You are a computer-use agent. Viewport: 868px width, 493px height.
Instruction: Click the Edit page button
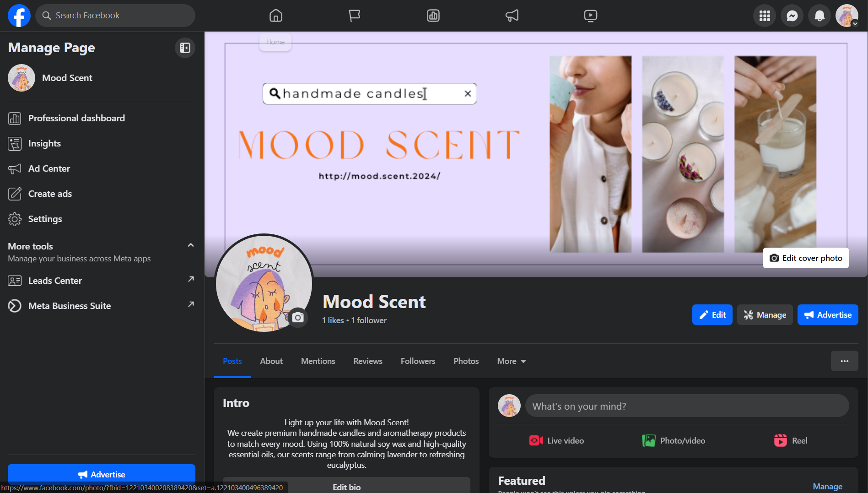pyautogui.click(x=712, y=315)
